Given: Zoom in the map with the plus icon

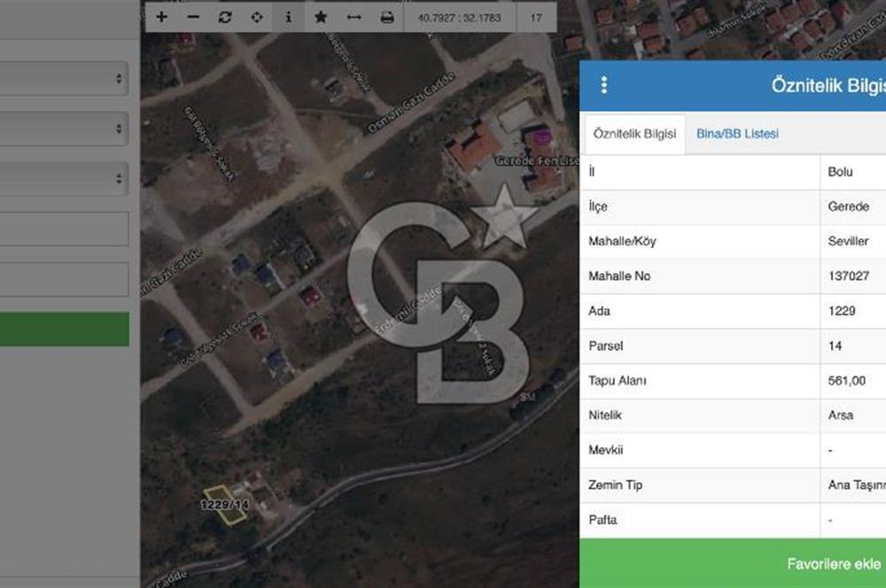Looking at the screenshot, I should coord(161,17).
